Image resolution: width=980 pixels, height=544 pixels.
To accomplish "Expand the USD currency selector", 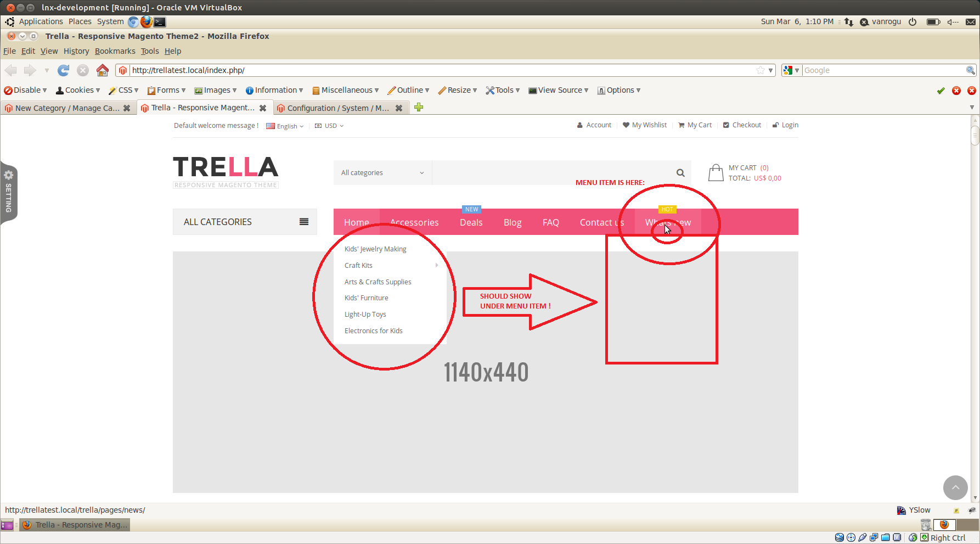I will [x=330, y=126].
